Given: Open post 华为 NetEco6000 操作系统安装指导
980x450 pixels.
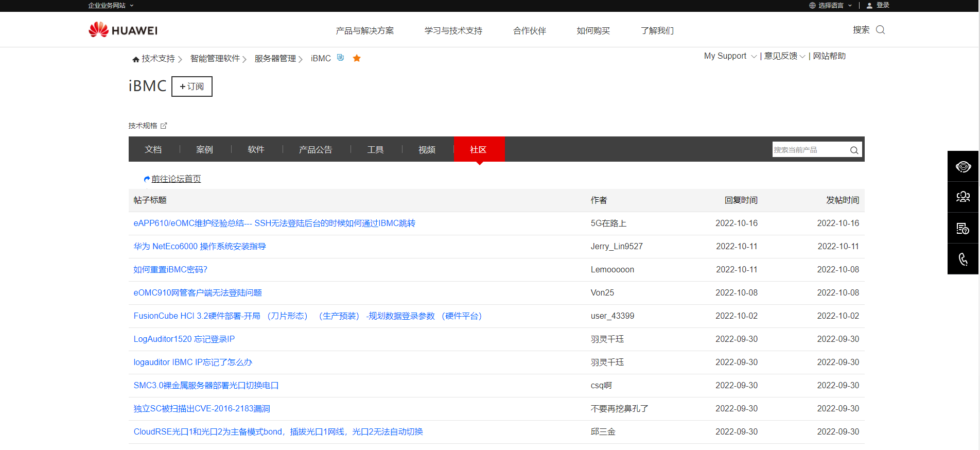Looking at the screenshot, I should [x=200, y=247].
